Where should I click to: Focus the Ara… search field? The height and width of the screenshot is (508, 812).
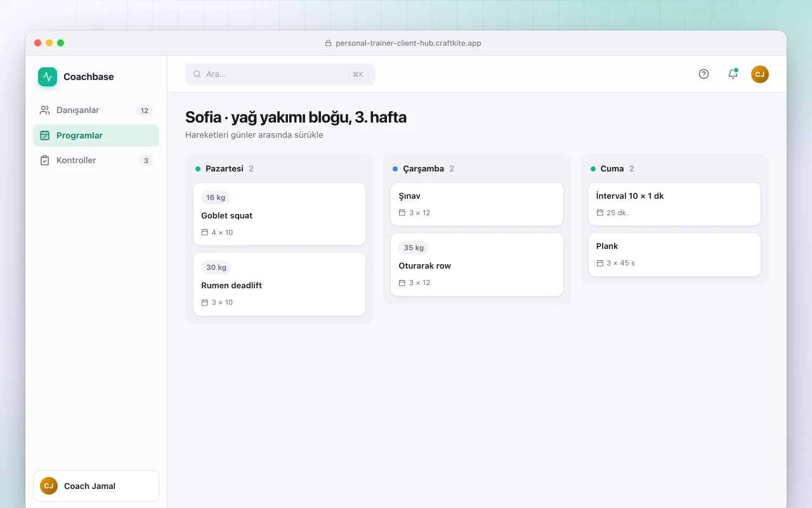tap(280, 74)
